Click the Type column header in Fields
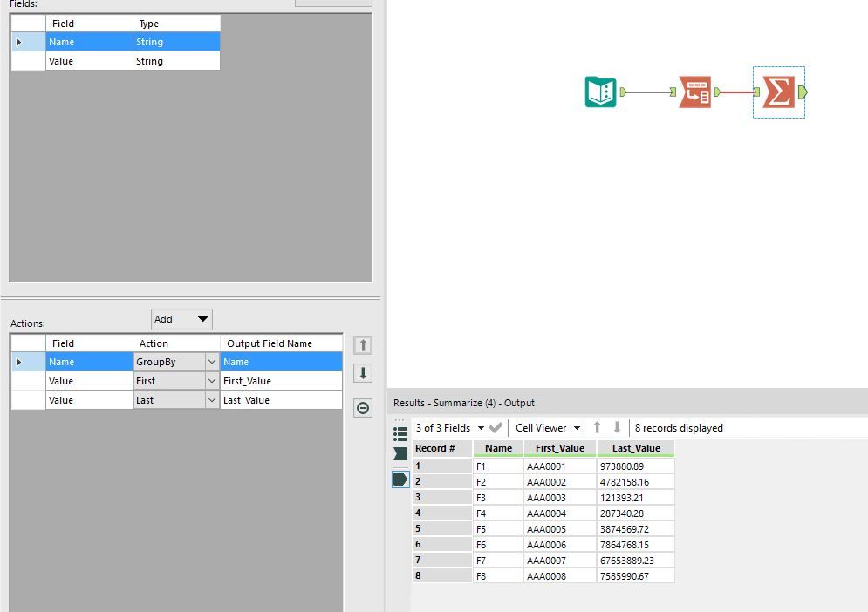This screenshot has height=612, width=868. click(x=176, y=24)
